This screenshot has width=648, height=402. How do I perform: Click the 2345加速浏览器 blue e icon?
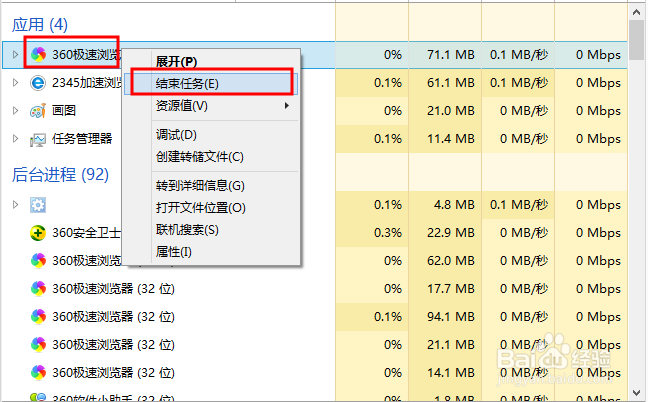(38, 83)
